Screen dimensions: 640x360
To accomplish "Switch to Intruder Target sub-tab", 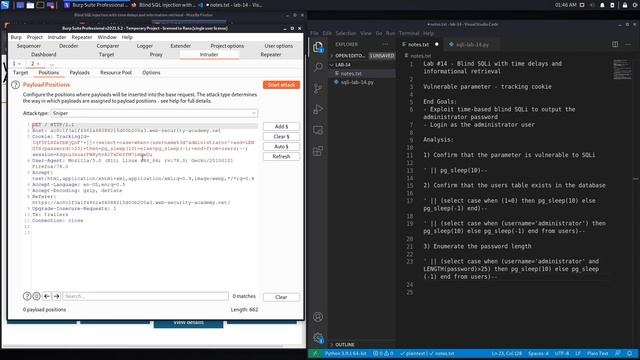I will (x=20, y=72).
